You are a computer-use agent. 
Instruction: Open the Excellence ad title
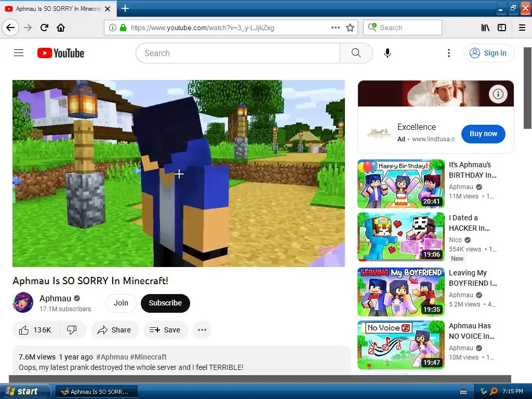pos(417,127)
